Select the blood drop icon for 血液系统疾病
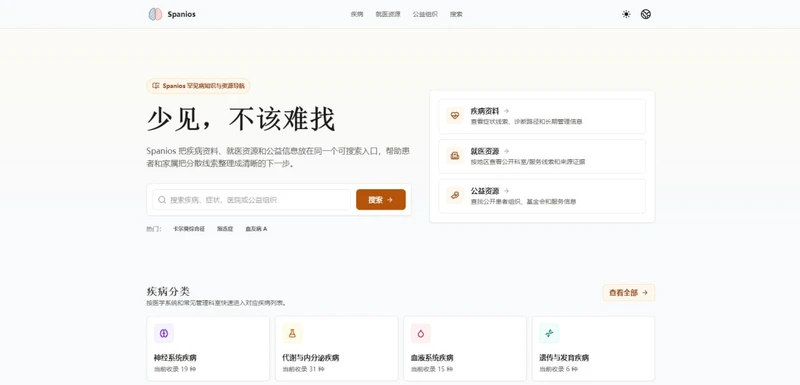The image size is (800, 385). [x=421, y=333]
